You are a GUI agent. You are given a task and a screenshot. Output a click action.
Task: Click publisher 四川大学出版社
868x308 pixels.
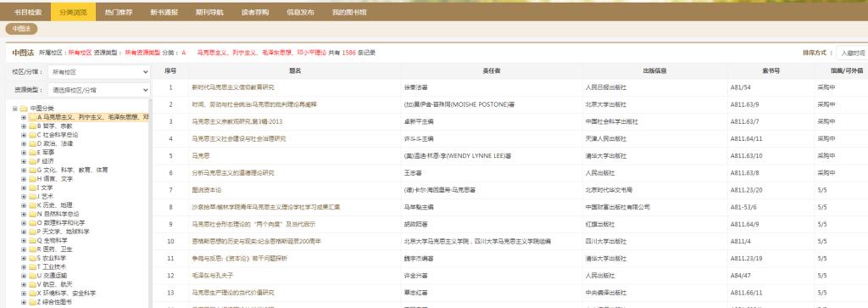click(x=605, y=242)
